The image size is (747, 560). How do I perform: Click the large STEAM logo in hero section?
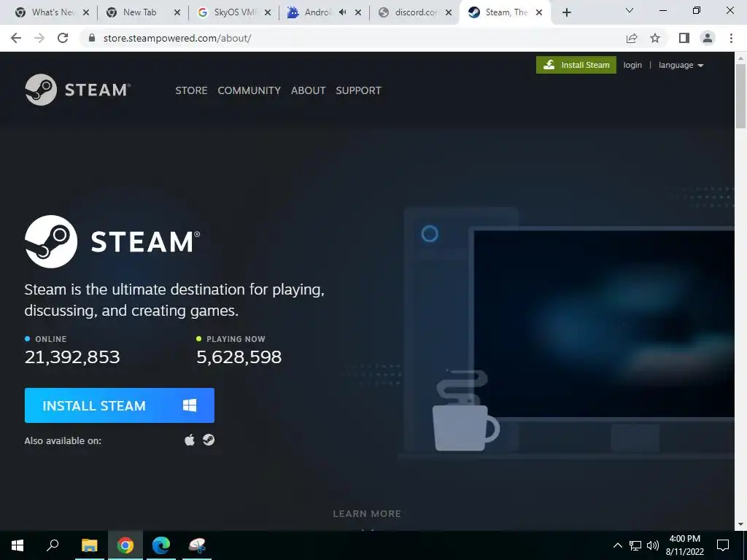[x=112, y=241]
